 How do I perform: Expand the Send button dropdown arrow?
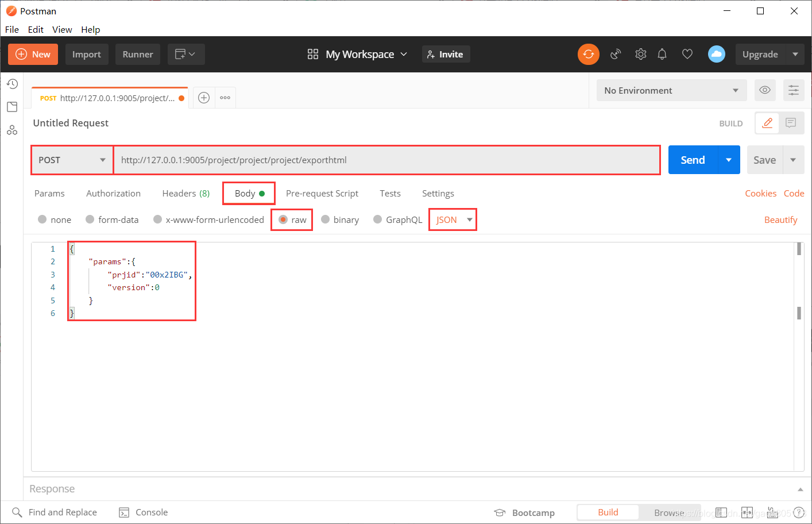coord(729,160)
